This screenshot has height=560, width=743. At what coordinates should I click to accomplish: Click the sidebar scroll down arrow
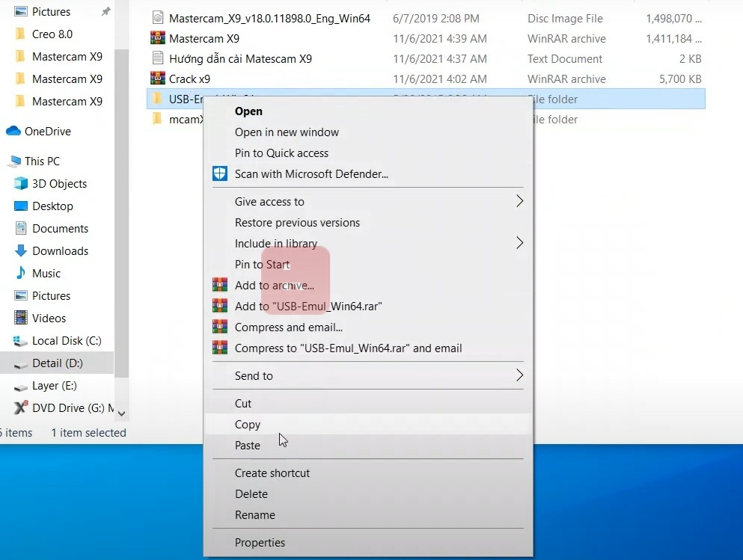coord(121,413)
